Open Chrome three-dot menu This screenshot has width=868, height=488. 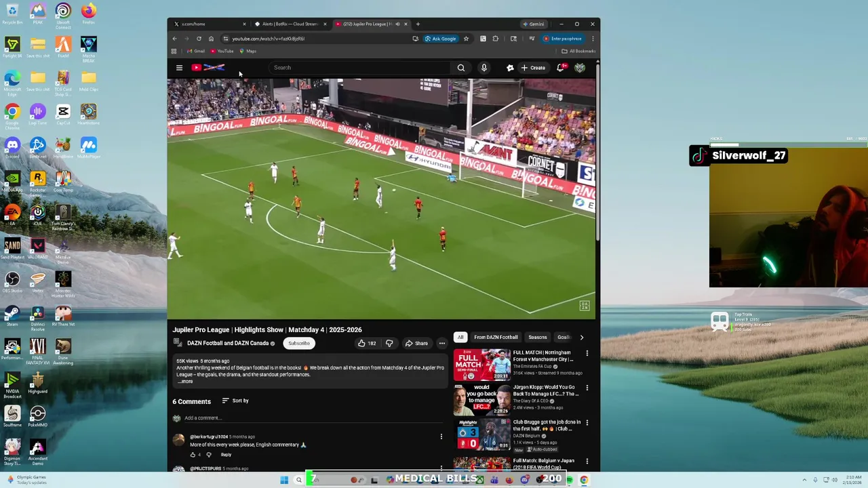pyautogui.click(x=593, y=39)
